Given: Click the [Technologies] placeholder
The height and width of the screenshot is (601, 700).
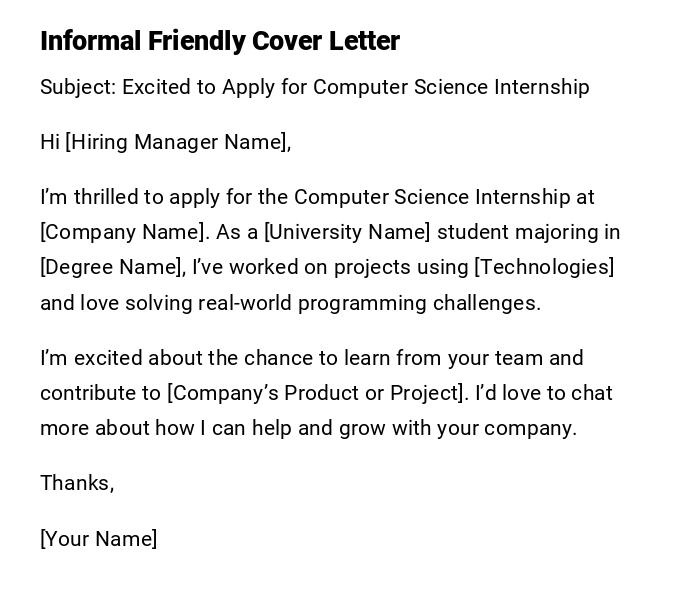Looking at the screenshot, I should coord(544,267).
